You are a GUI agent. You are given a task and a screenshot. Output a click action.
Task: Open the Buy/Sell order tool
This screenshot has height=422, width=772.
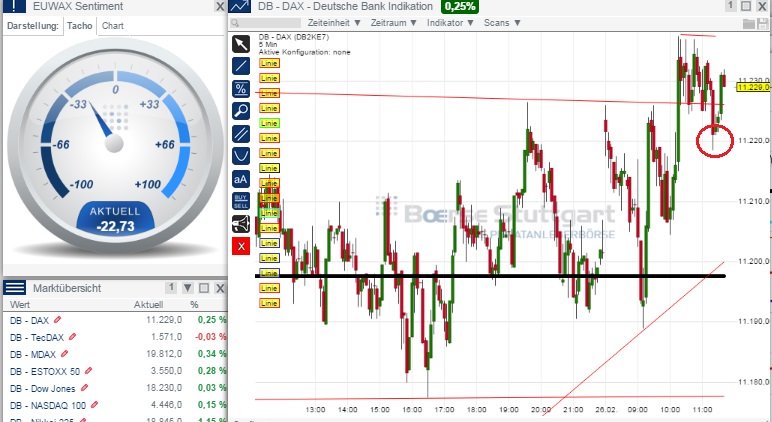pos(241,201)
